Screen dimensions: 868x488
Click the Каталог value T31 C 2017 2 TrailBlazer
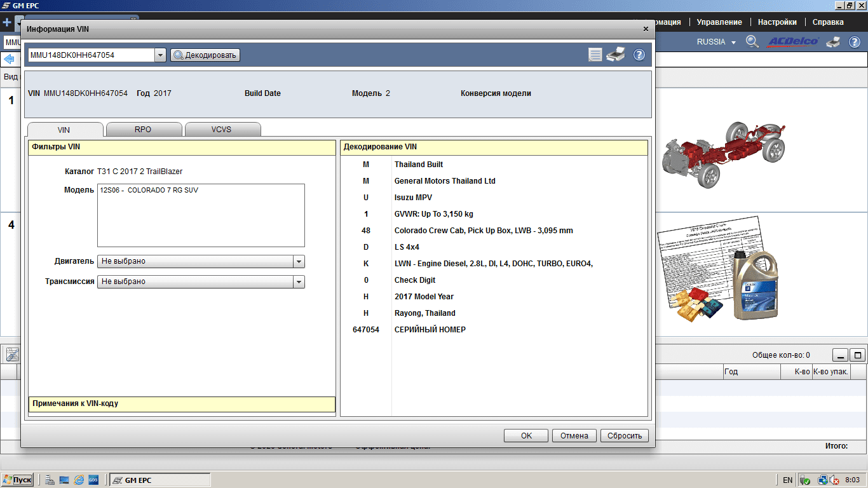tap(140, 172)
